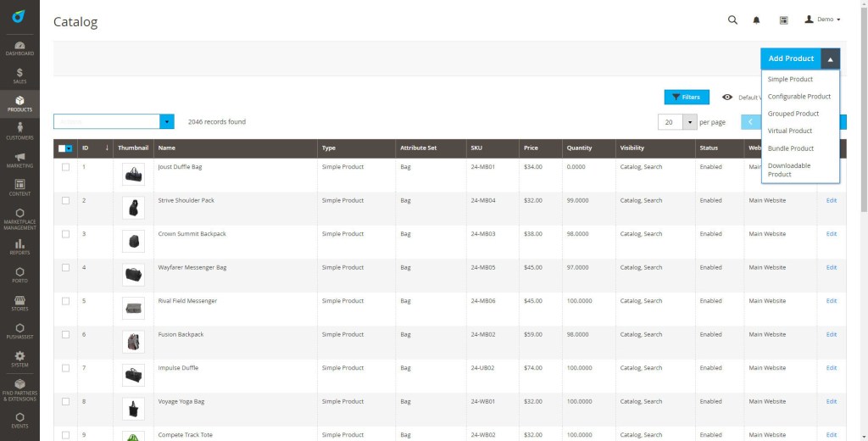This screenshot has width=868, height=441.
Task: Check the Wayfarer Messenger Bag row
Action: [66, 268]
